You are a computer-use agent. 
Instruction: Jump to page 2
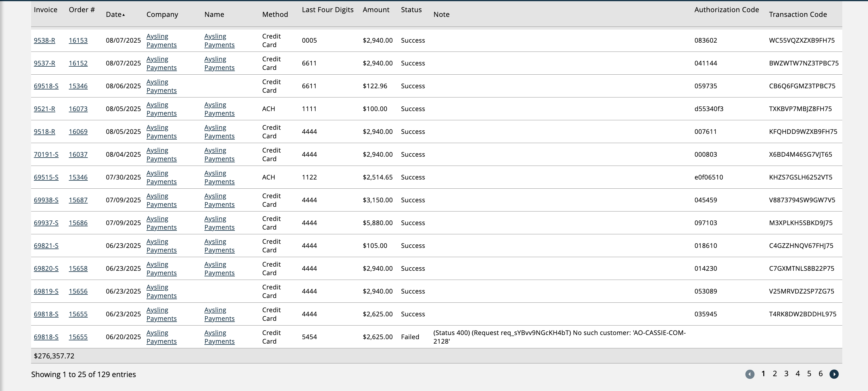[x=775, y=374]
